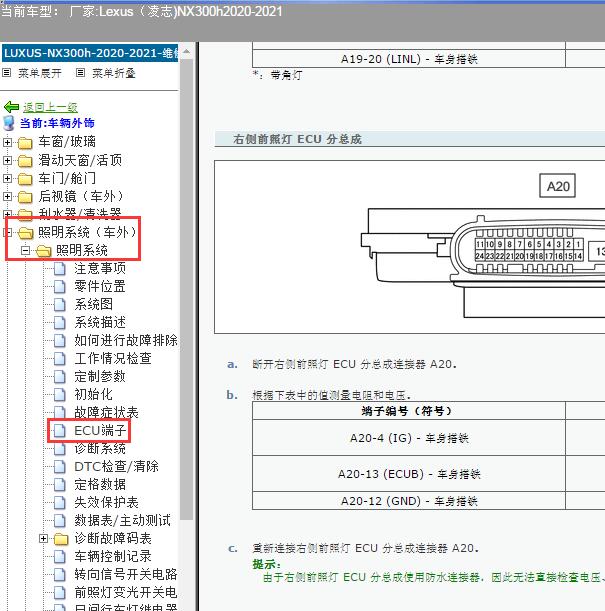The width and height of the screenshot is (605, 611).
Task: Click the folder icon beside 车门/舱门
Action: pyautogui.click(x=25, y=179)
